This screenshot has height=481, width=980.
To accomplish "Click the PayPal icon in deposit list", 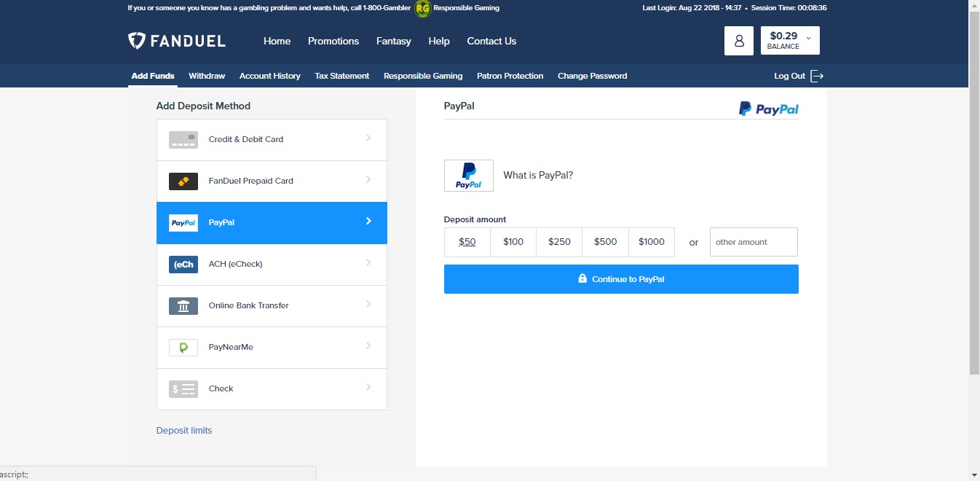I will click(x=183, y=222).
